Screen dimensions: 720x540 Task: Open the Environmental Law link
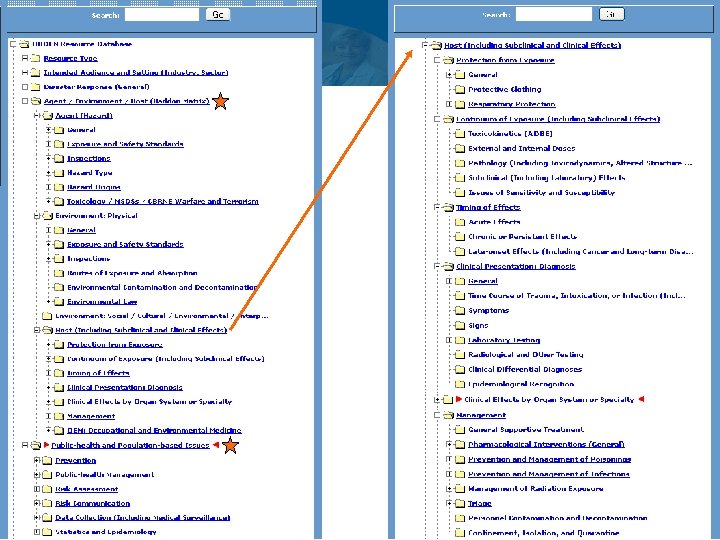tap(102, 302)
